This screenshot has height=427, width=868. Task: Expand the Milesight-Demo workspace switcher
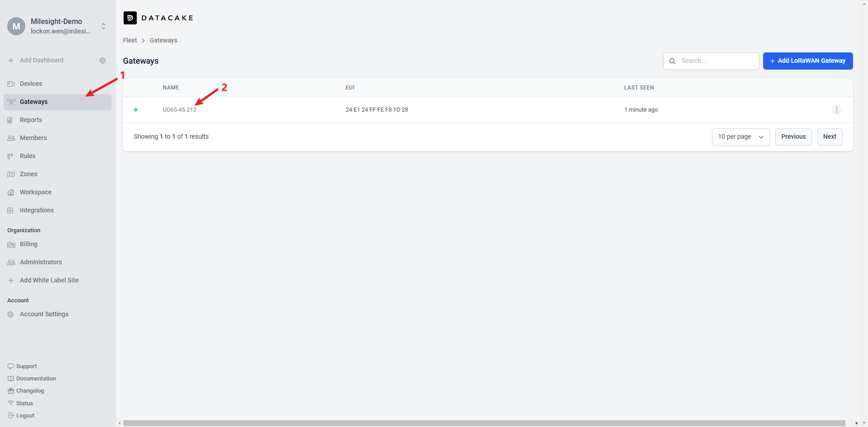[104, 26]
